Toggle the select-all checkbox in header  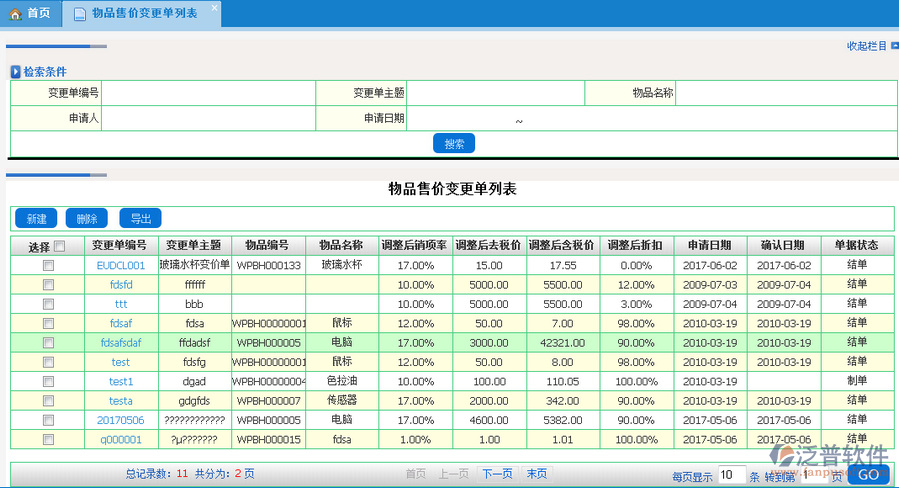(59, 246)
